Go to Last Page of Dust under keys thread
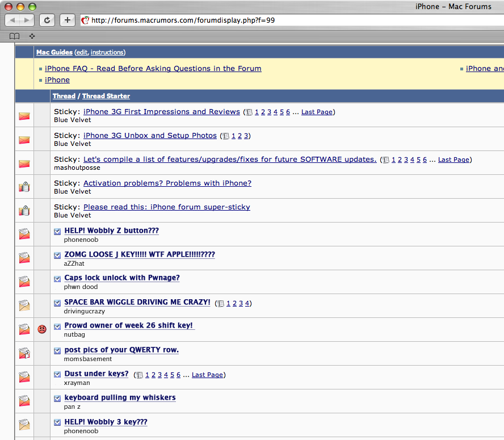The height and width of the screenshot is (440, 504). click(x=207, y=375)
